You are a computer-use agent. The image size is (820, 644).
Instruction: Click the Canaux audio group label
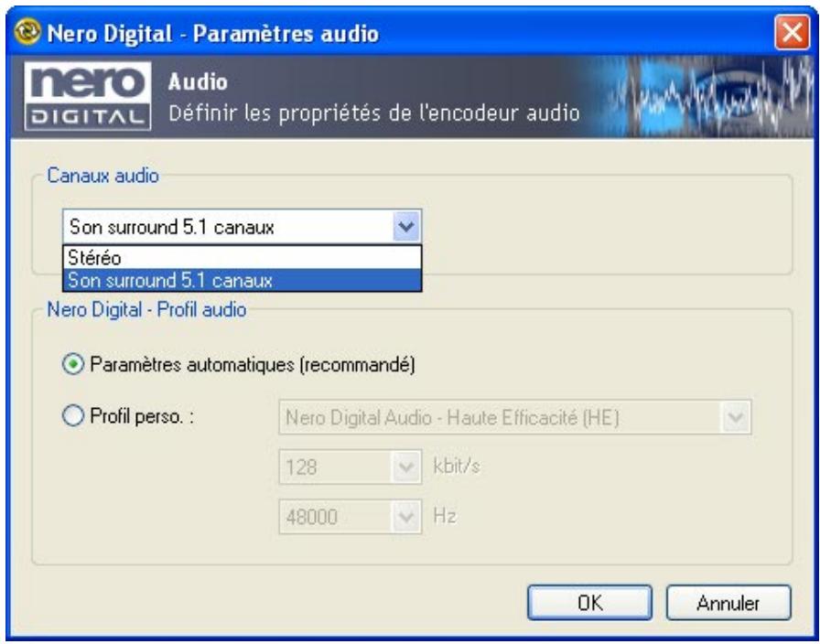click(x=103, y=176)
